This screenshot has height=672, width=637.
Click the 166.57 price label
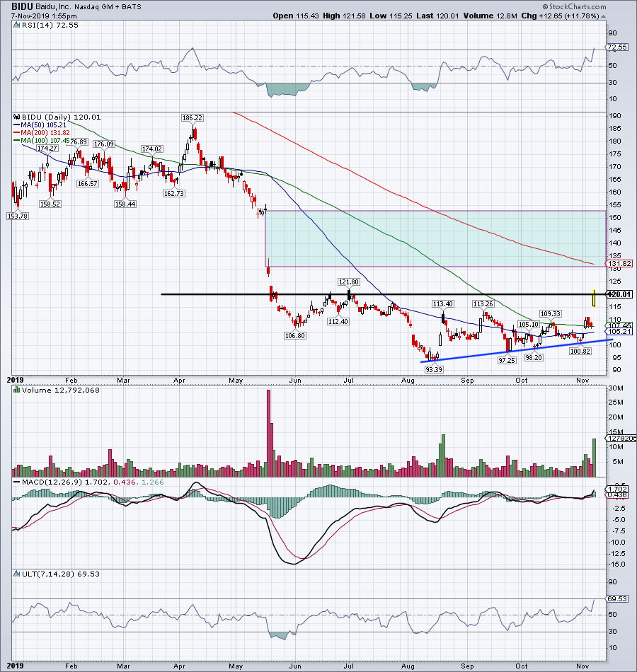(87, 183)
